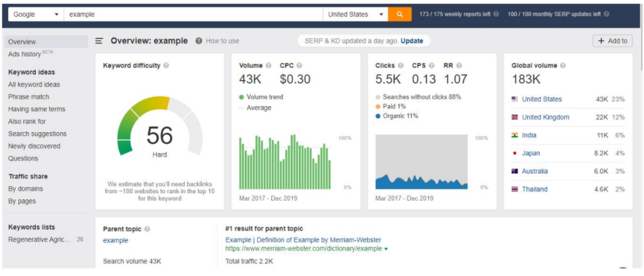Viewport: 644px width, 276px height.
Task: Click the Parent topic info icon
Action: click(147, 229)
